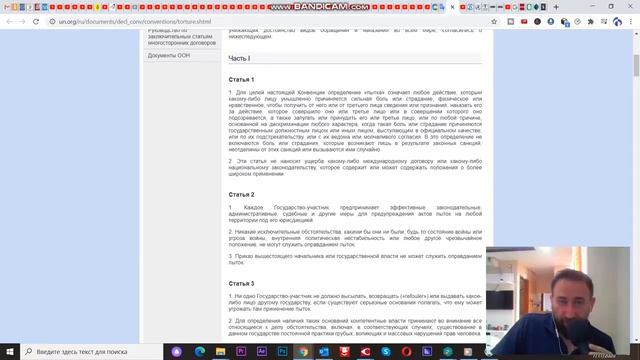
Task: Open Adobe Premiere Pro from taskbar
Action: pyautogui.click(x=241, y=351)
